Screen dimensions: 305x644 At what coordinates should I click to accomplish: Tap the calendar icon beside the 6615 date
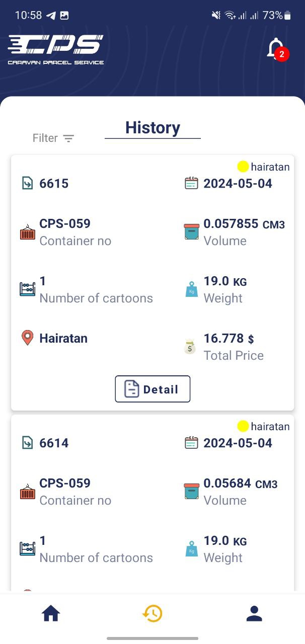[191, 183]
